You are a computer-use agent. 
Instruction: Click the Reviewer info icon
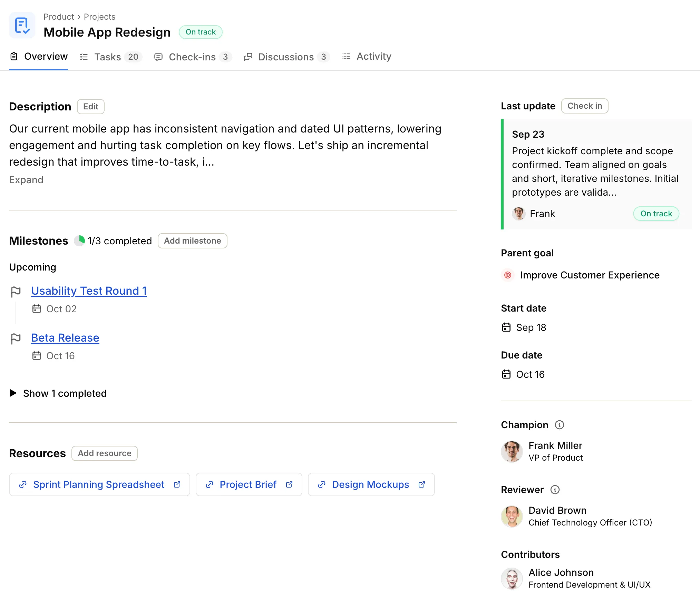click(x=555, y=490)
